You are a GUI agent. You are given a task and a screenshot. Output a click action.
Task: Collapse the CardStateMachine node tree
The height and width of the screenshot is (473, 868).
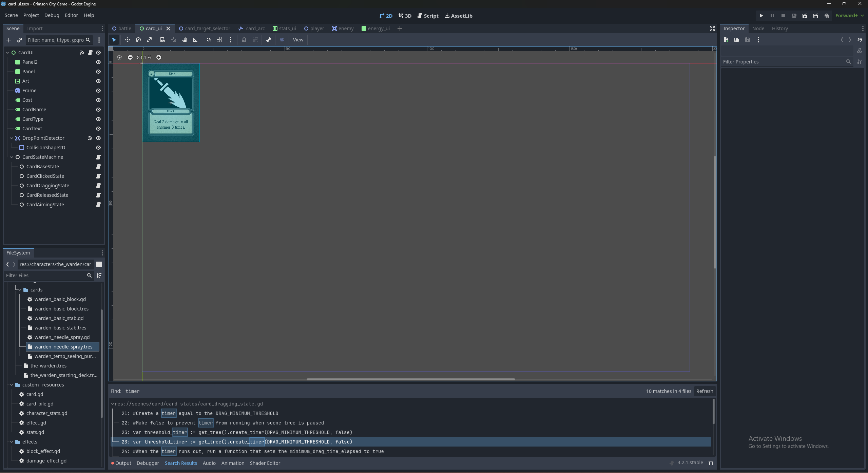pos(12,157)
